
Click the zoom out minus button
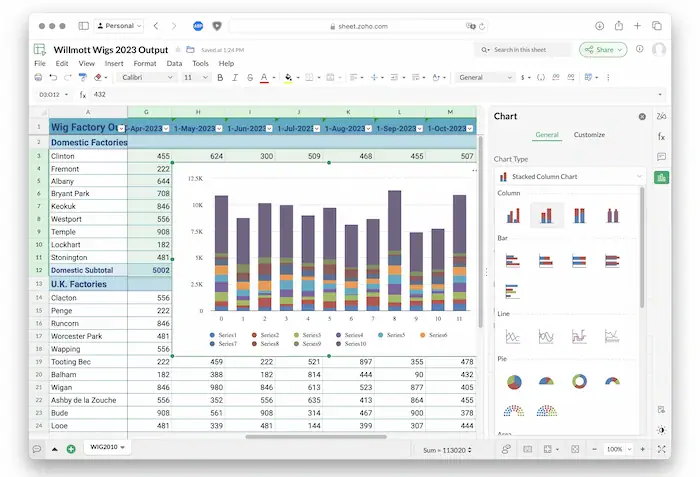594,449
